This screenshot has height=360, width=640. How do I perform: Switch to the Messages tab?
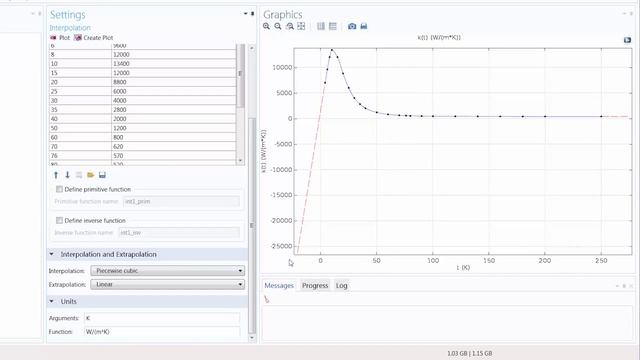279,286
